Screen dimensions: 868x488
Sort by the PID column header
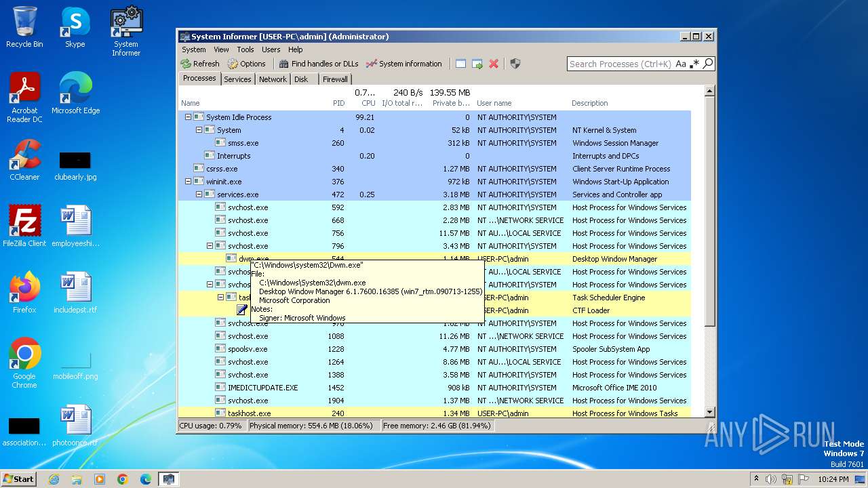point(338,103)
